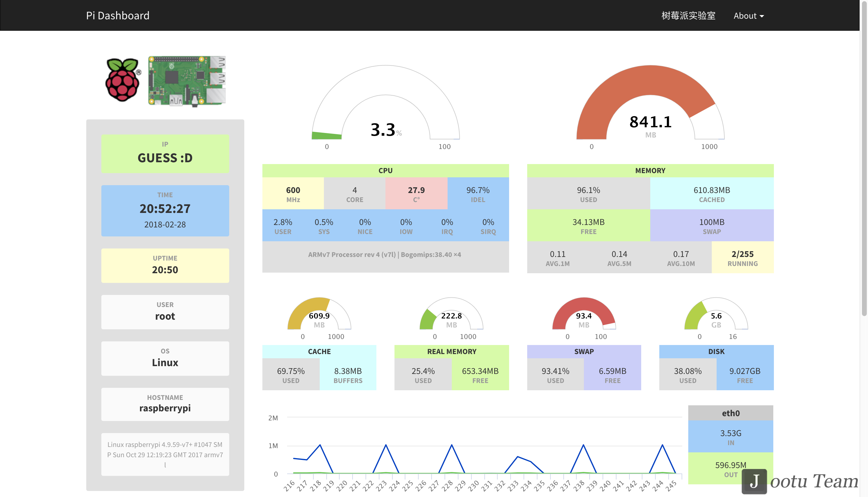Click the 27.9 C° temperature cell
Image resolution: width=868 pixels, height=497 pixels.
[x=416, y=194]
